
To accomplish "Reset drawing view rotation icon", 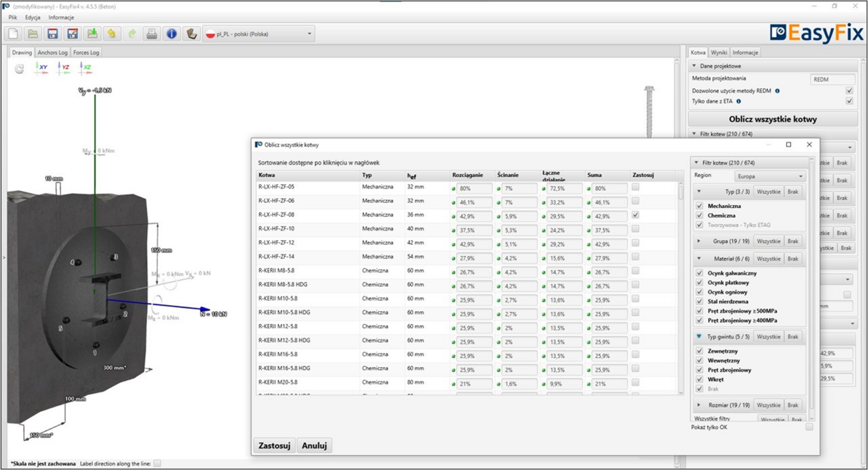I will [x=19, y=68].
